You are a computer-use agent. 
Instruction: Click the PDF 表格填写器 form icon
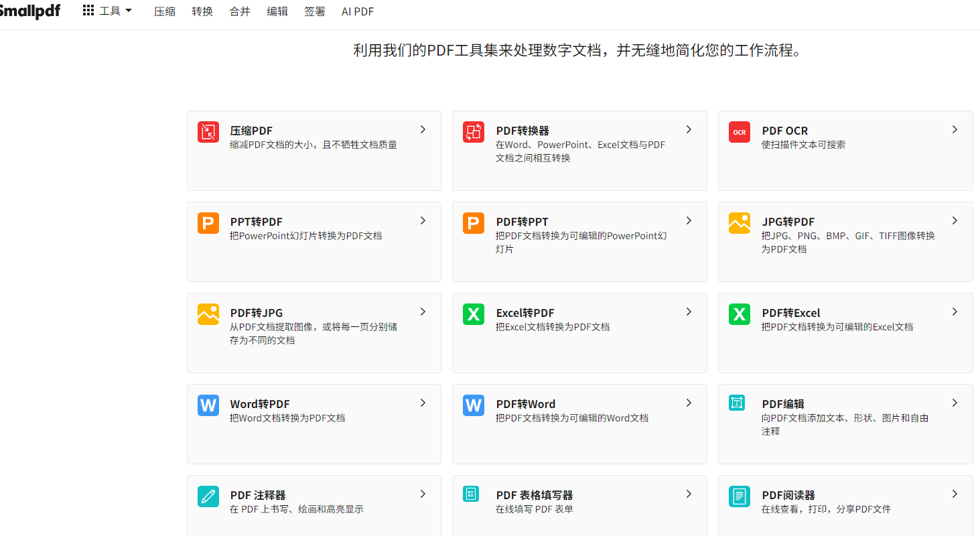(471, 494)
